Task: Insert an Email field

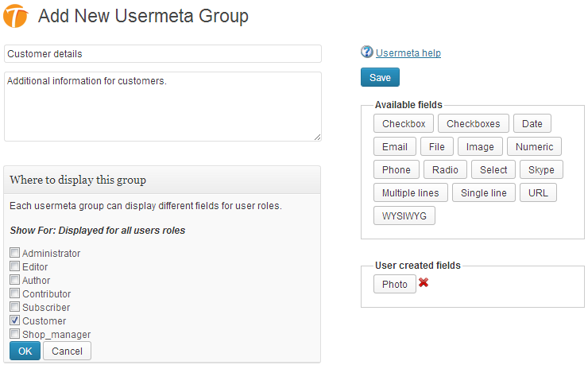Action: pos(394,146)
